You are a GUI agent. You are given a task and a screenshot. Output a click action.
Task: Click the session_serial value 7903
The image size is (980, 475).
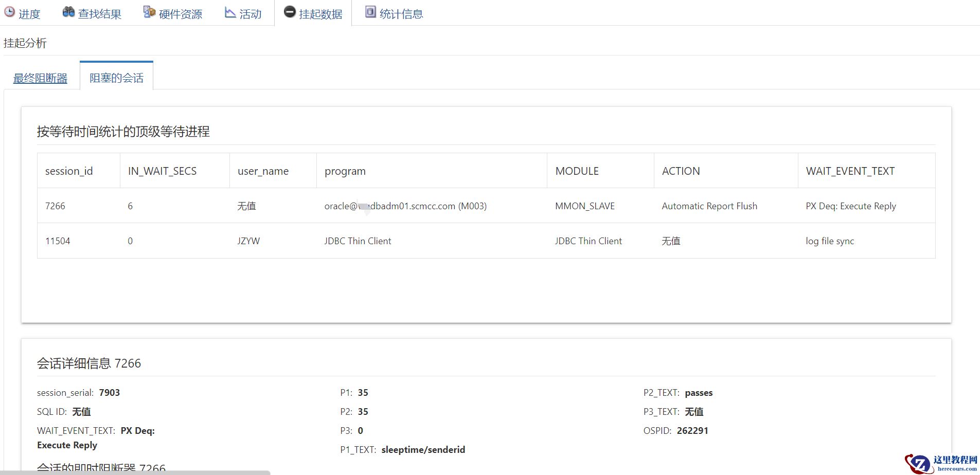point(110,393)
